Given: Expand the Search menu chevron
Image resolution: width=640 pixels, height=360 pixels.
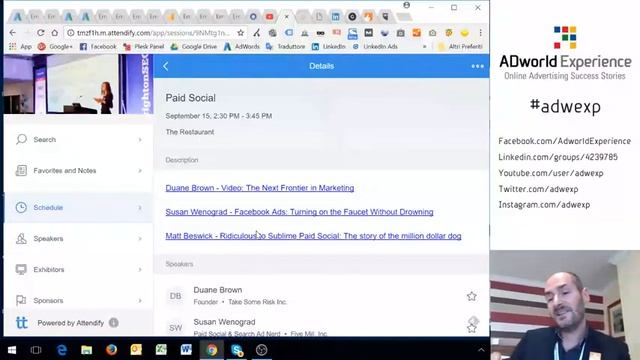Looking at the screenshot, I should click(140, 140).
